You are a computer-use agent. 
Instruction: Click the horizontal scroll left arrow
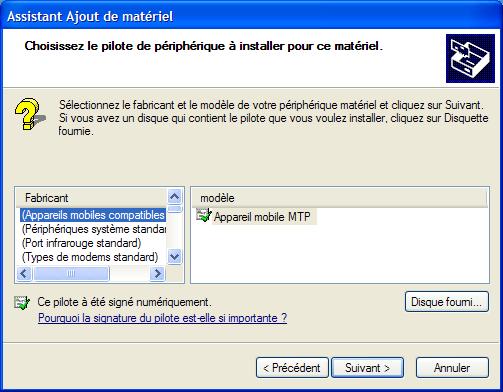[x=24, y=274]
